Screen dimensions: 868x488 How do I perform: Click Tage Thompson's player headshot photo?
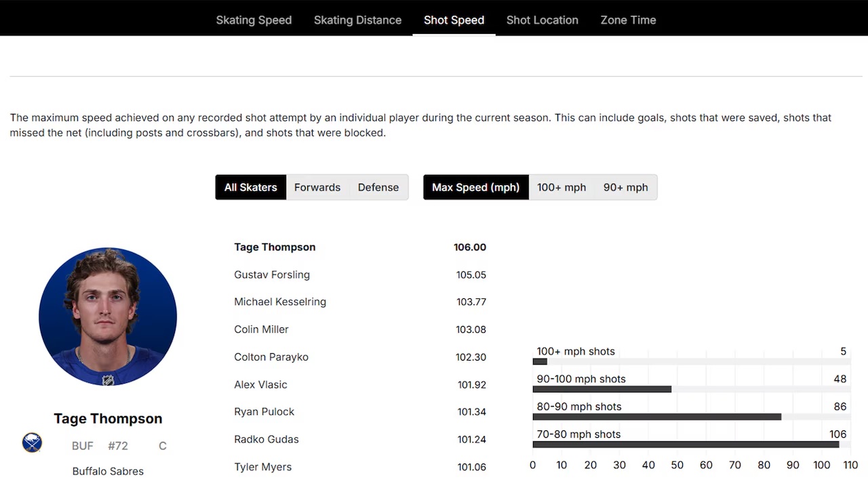pos(108,317)
